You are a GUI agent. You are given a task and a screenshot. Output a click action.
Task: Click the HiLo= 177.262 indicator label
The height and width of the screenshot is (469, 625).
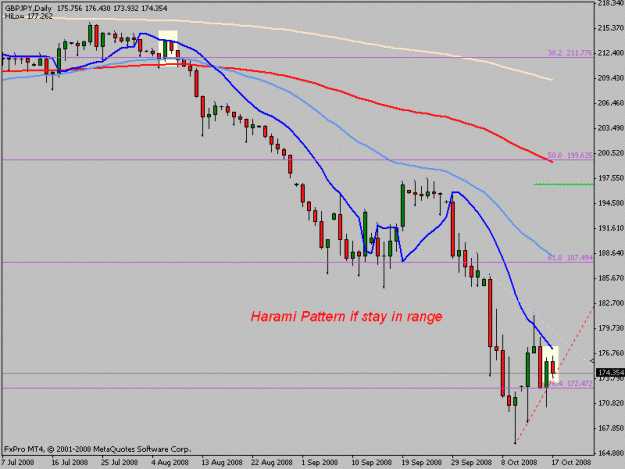28,16
